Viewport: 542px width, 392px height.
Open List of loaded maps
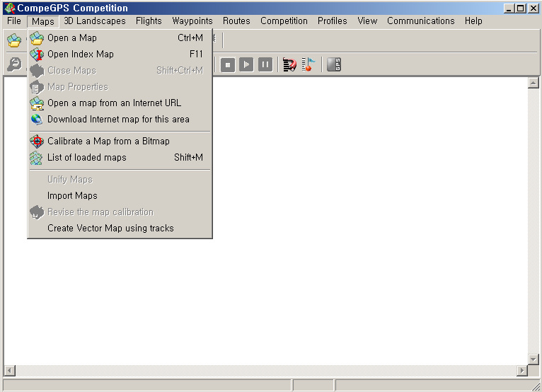click(x=120, y=157)
